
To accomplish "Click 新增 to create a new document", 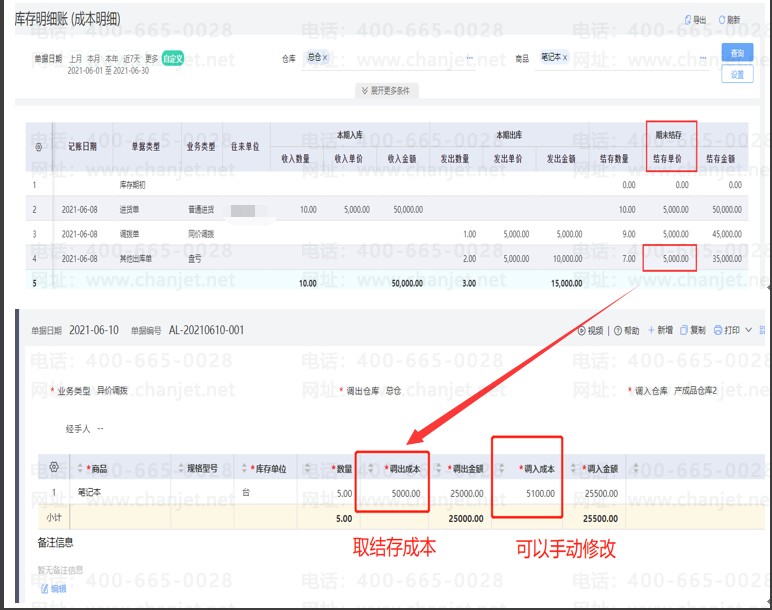I will point(660,330).
